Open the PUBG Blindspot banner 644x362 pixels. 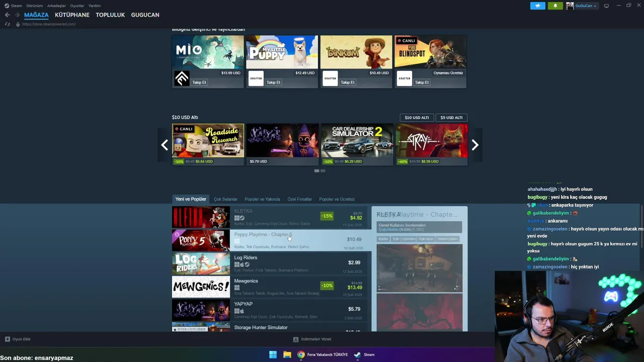431,52
